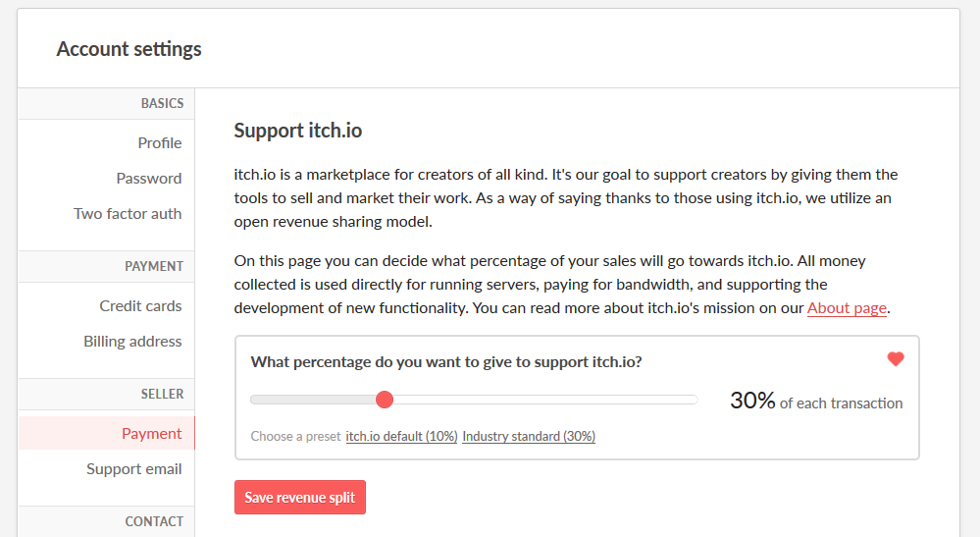The height and width of the screenshot is (537, 980).
Task: Click the right end of the percentage slider track
Action: [691, 400]
